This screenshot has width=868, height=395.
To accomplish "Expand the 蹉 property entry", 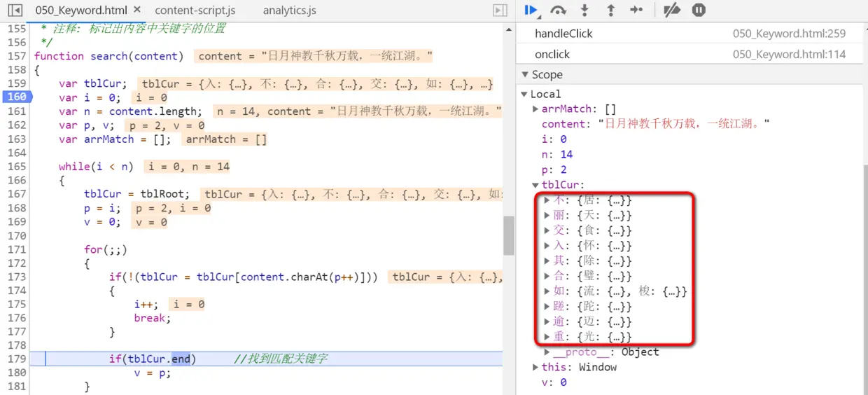I will tap(547, 307).
